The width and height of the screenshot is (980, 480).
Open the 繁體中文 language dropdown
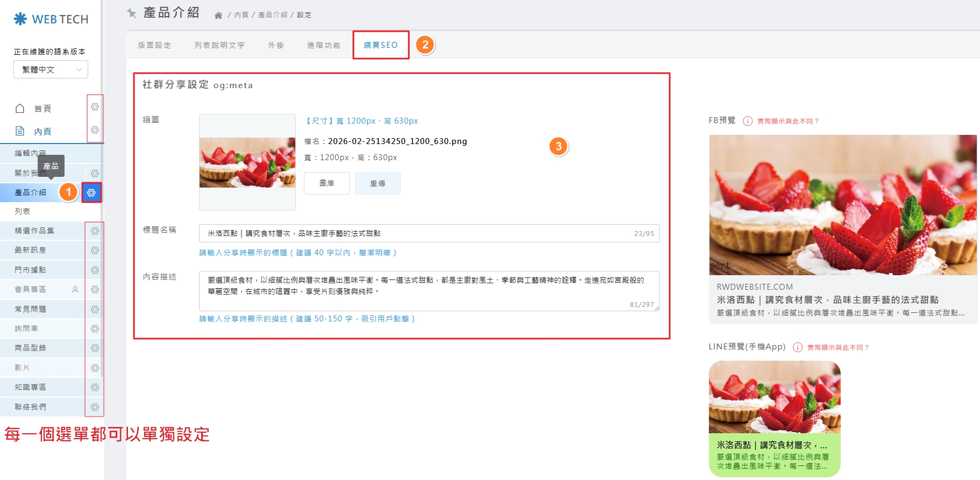tap(51, 69)
